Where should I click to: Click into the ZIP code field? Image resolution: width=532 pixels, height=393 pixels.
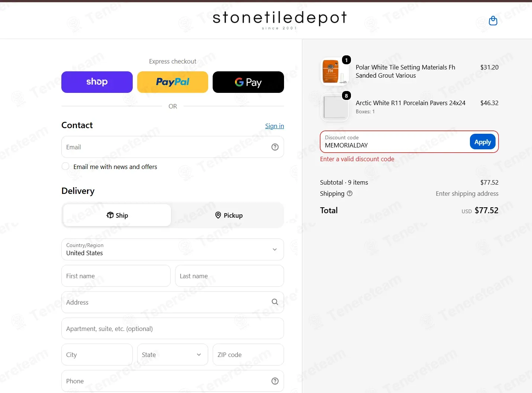click(248, 355)
